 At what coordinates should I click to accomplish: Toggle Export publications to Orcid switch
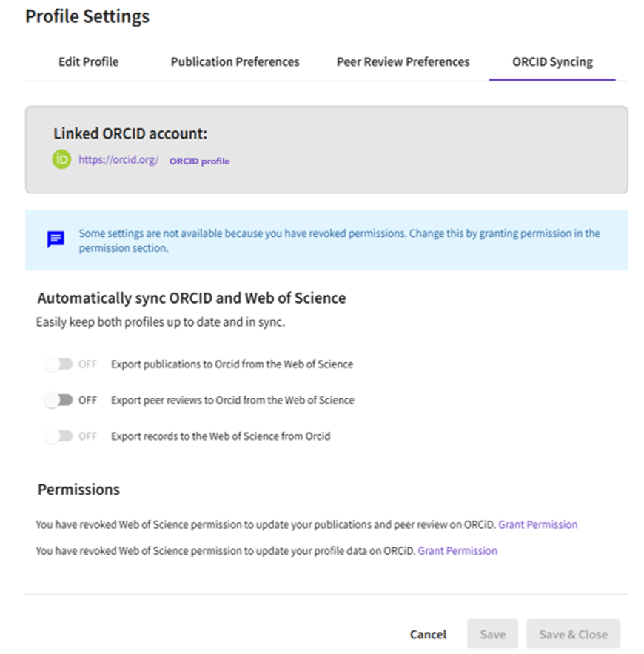[x=58, y=364]
